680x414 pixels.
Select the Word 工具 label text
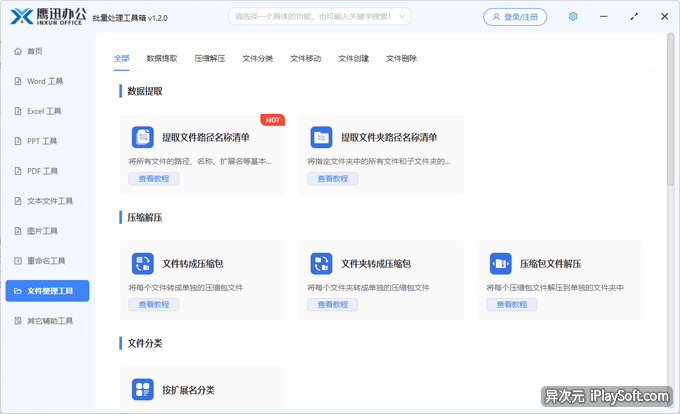[x=45, y=81]
